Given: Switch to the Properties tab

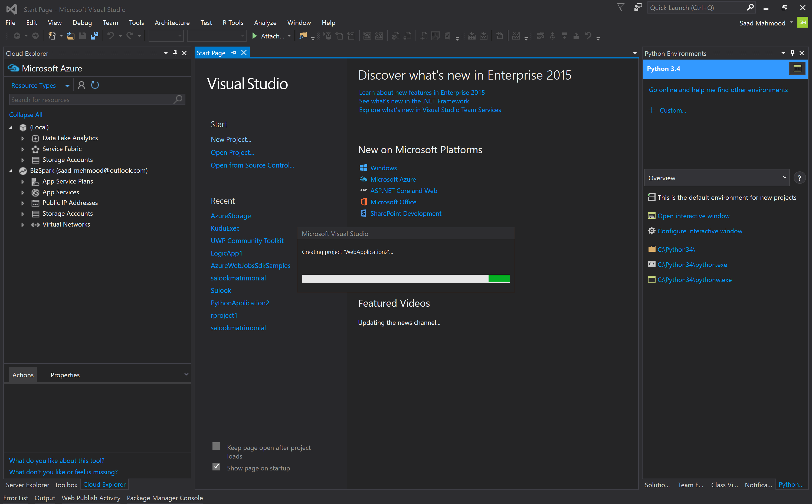Looking at the screenshot, I should 65,375.
